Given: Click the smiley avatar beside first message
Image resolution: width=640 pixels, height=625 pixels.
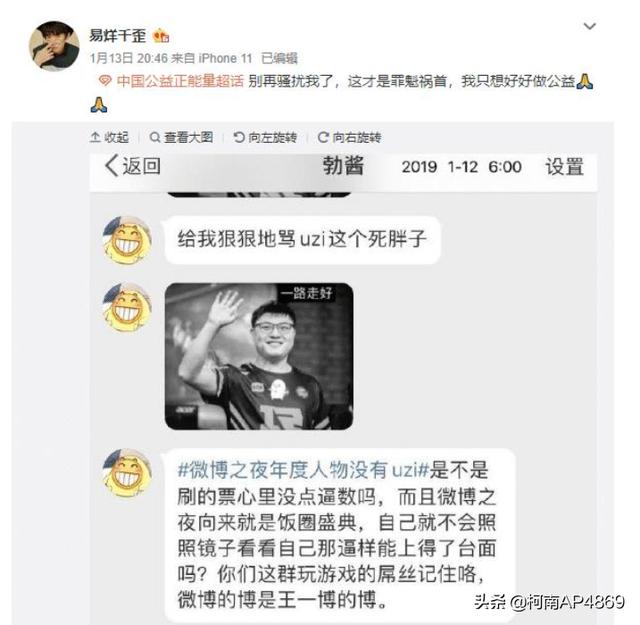Looking at the screenshot, I should [x=127, y=240].
